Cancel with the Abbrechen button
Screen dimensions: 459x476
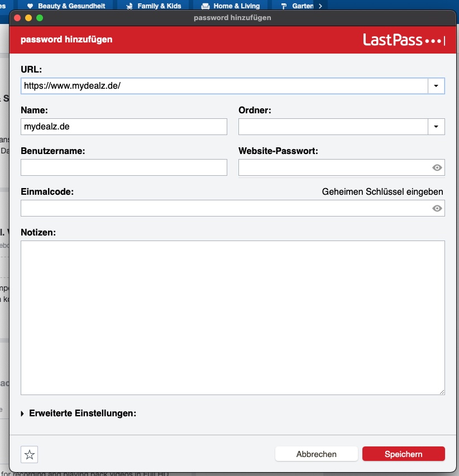[316, 454]
